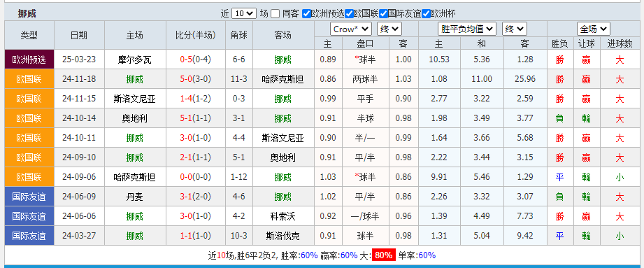Click the date 24-06-09
The image size is (644, 268).
(79, 197)
